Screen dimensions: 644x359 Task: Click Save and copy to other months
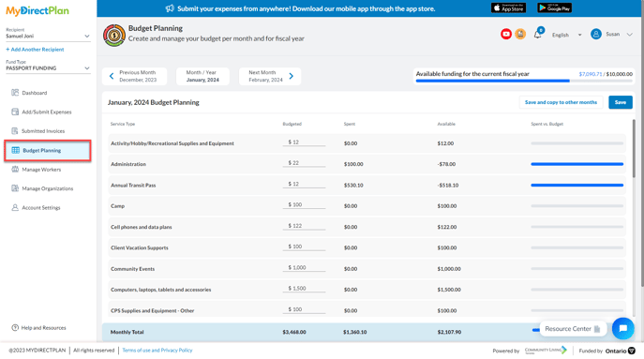(x=561, y=102)
